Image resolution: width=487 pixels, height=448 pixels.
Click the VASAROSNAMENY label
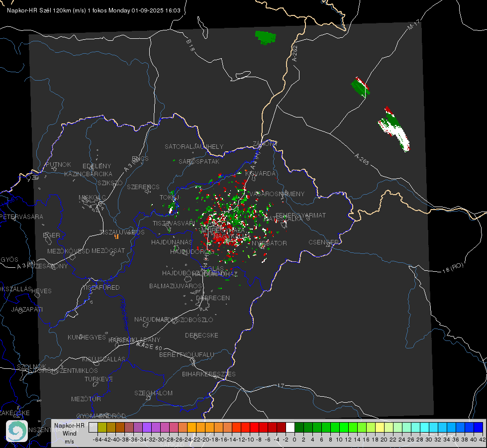277,194
